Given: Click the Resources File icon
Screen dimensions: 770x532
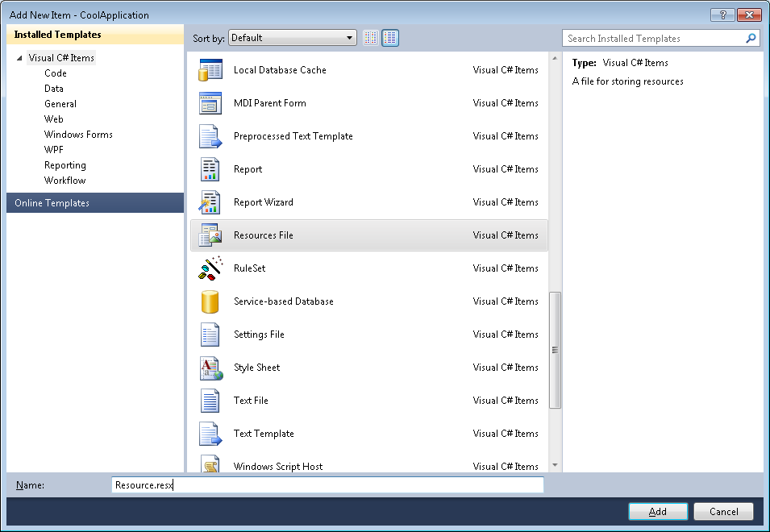Looking at the screenshot, I should [x=210, y=235].
